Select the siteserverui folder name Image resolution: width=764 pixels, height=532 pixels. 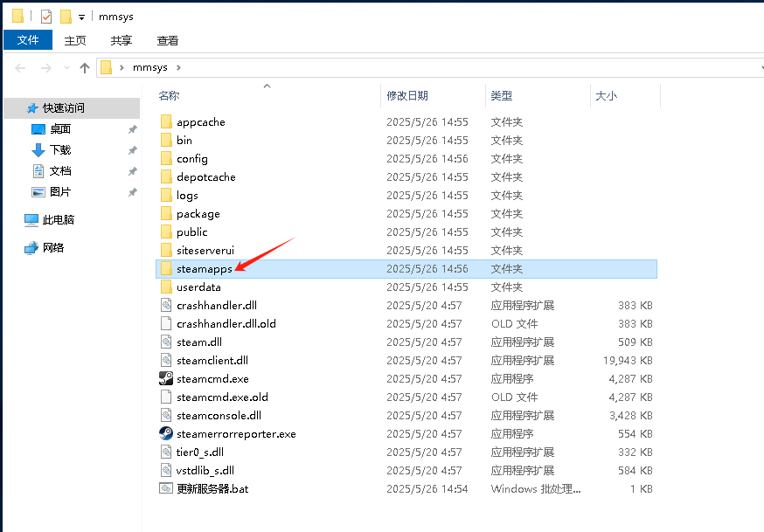205,250
